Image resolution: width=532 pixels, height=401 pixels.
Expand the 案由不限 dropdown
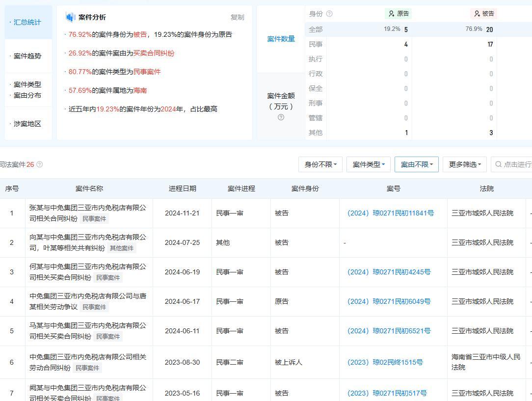tap(417, 164)
